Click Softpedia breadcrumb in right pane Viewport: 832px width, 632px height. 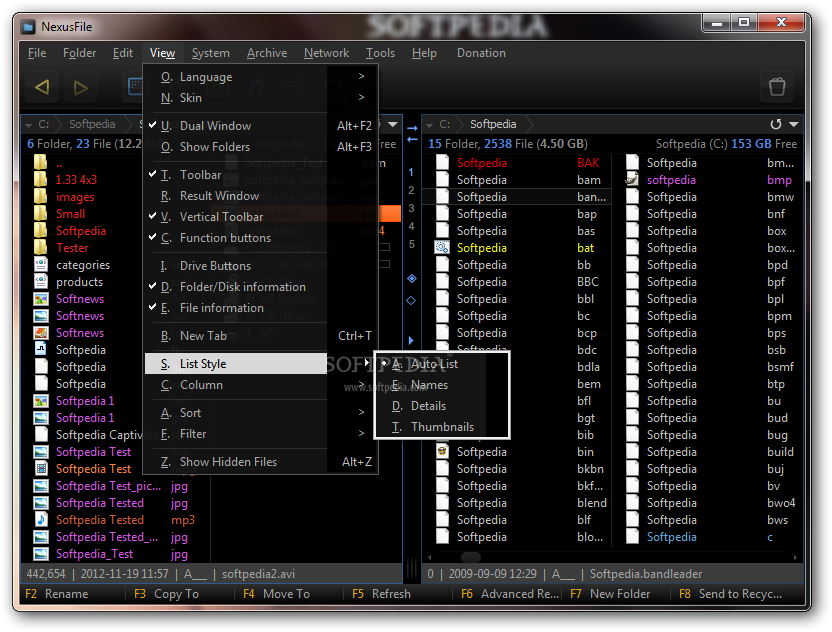click(493, 124)
